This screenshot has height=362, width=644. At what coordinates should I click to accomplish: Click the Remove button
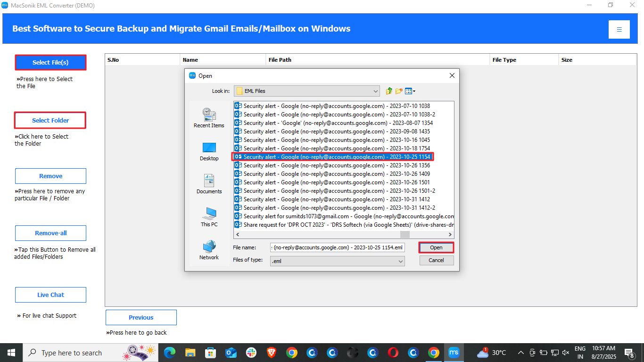pos(50,176)
